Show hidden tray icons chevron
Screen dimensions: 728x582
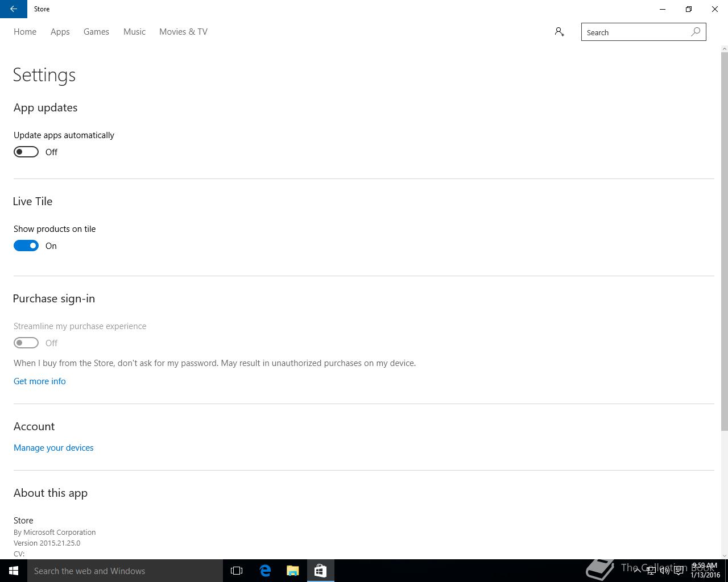point(637,571)
